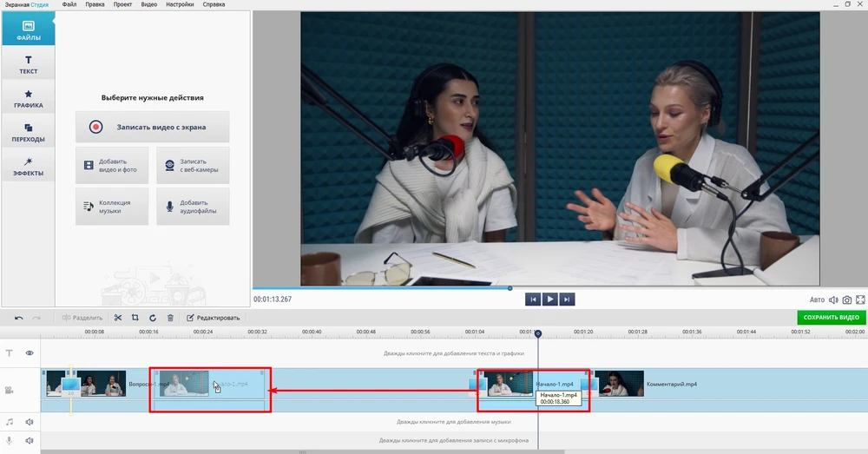Click the rotate clip icon
This screenshot has width=868, height=454.
tap(153, 318)
